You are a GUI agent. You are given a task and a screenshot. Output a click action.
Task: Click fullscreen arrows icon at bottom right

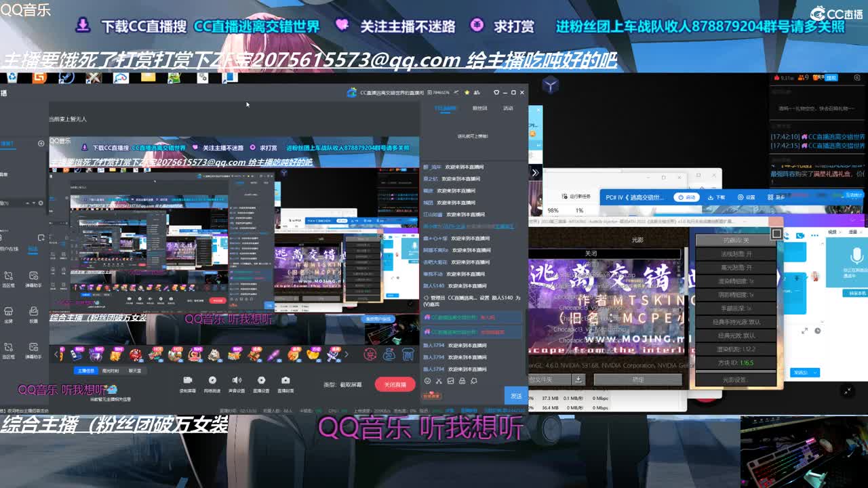pos(848,391)
